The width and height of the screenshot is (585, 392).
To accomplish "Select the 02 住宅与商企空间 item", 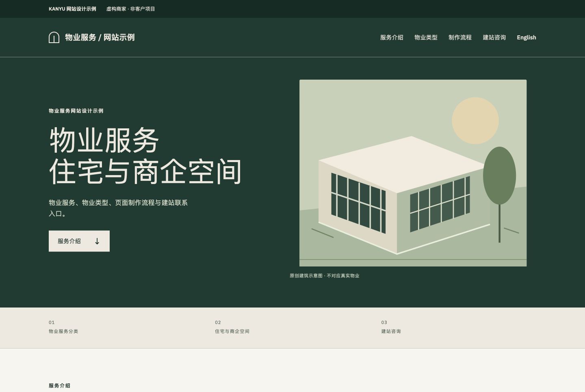I will point(232,327).
